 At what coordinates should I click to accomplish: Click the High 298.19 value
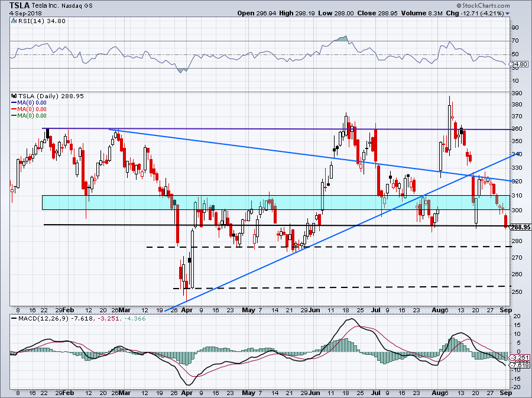(x=297, y=13)
